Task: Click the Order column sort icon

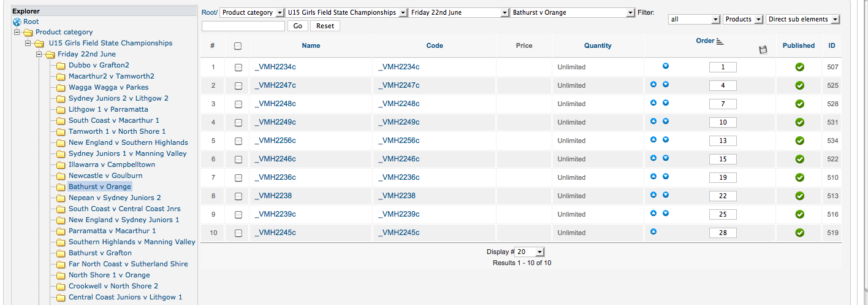Action: pos(720,41)
